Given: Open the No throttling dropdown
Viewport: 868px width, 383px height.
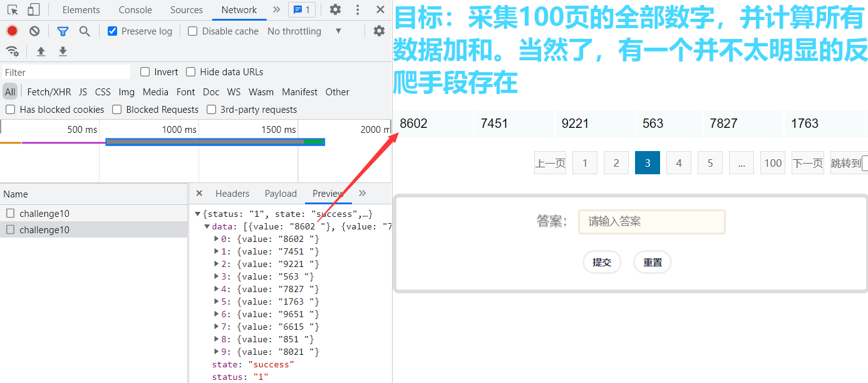Looking at the screenshot, I should click(x=304, y=31).
